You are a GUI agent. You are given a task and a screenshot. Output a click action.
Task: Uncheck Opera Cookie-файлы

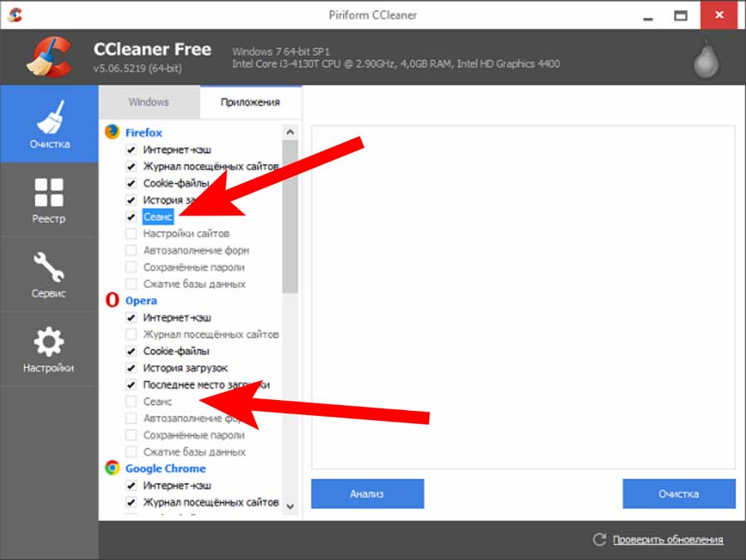tap(131, 351)
